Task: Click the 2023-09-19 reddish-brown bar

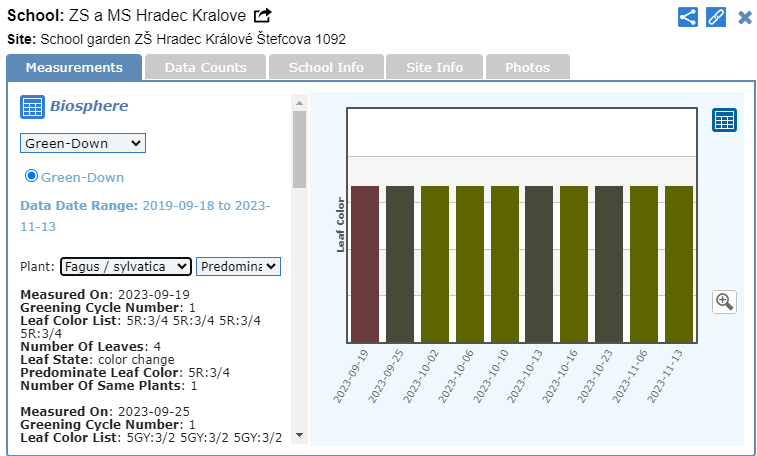Action: point(365,264)
